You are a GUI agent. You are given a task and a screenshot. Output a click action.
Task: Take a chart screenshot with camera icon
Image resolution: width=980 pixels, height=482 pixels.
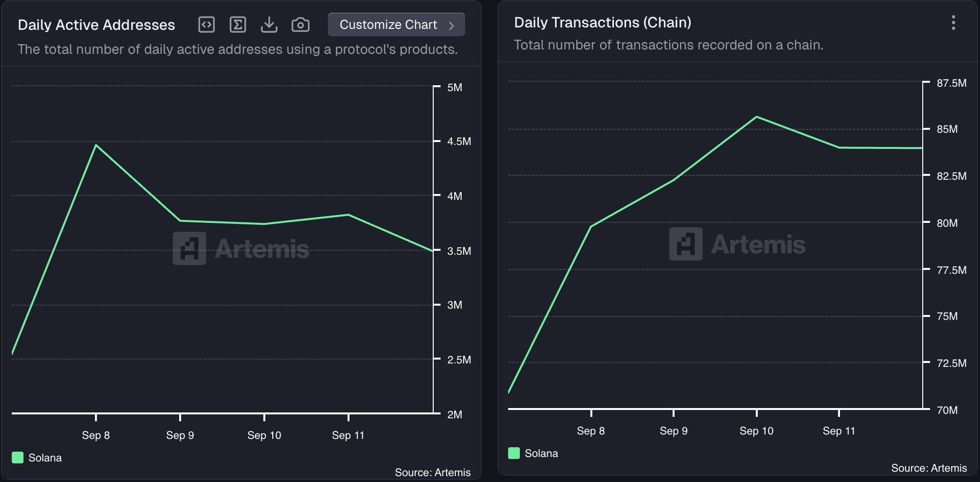click(x=301, y=24)
